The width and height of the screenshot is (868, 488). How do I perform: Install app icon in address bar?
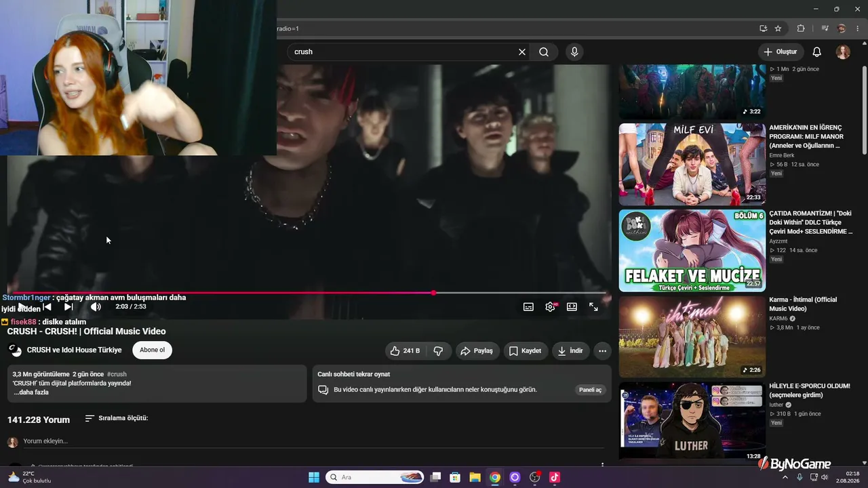coord(763,28)
